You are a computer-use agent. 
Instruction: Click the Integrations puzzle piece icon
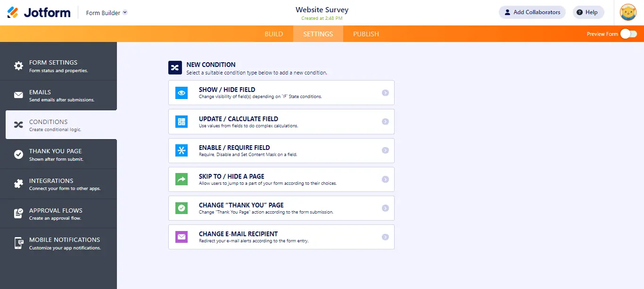(x=18, y=184)
